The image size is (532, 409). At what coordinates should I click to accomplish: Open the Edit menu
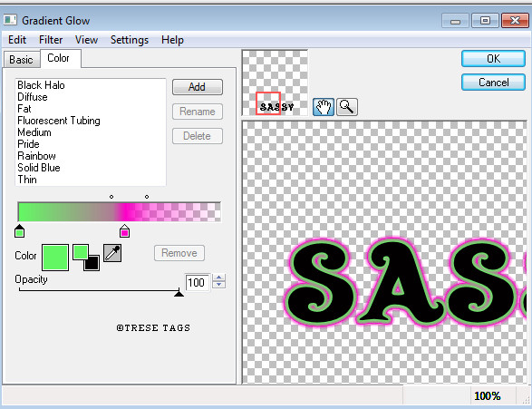pyautogui.click(x=17, y=40)
